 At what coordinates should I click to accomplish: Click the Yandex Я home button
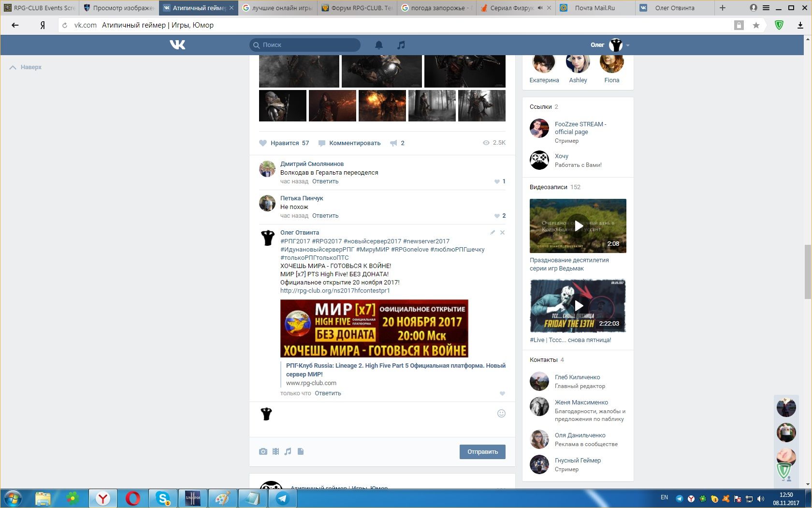(43, 25)
